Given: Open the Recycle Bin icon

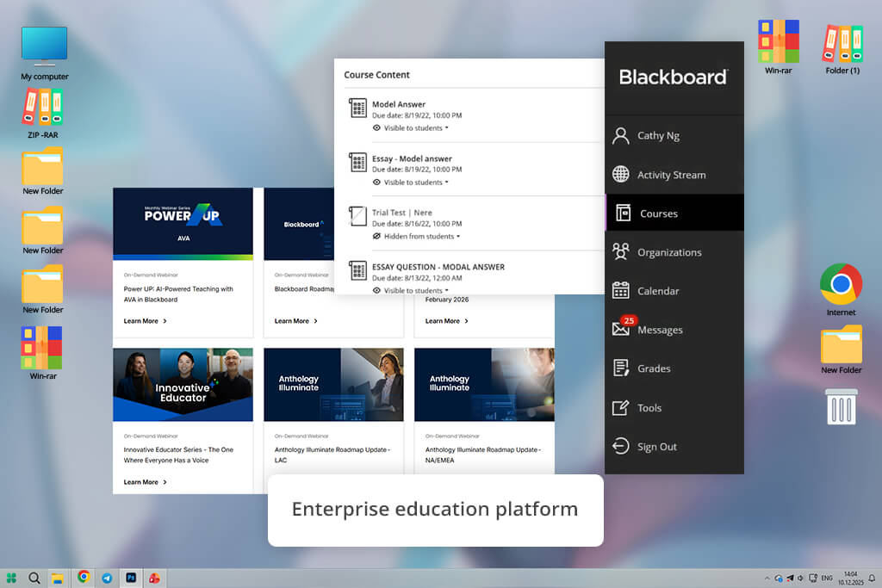Looking at the screenshot, I should (842, 406).
